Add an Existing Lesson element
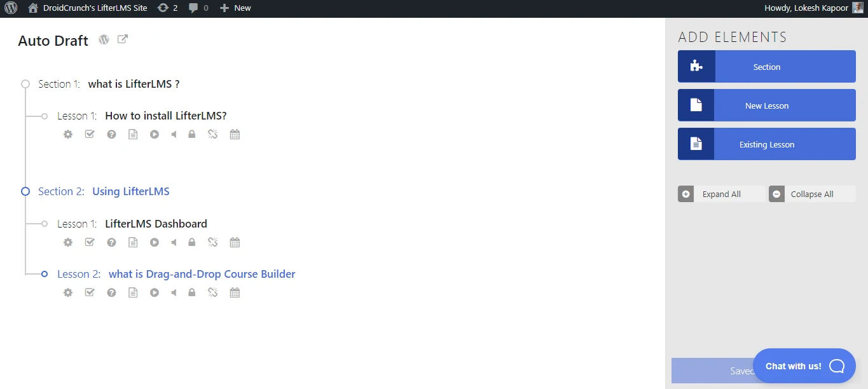 (x=767, y=144)
